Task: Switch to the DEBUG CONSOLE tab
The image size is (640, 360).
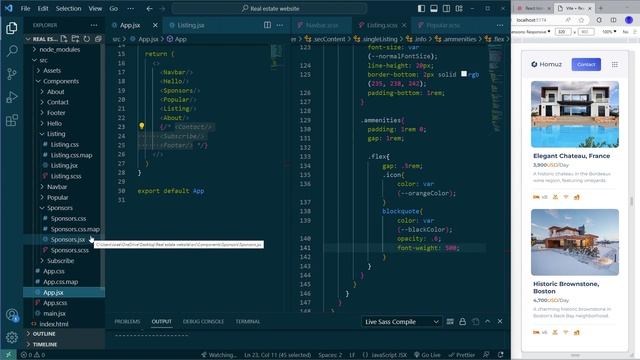Action: pyautogui.click(x=203, y=322)
